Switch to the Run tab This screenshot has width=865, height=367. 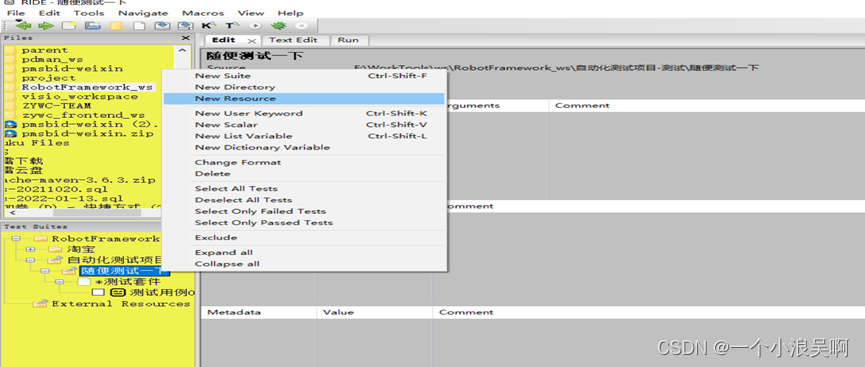coord(349,40)
